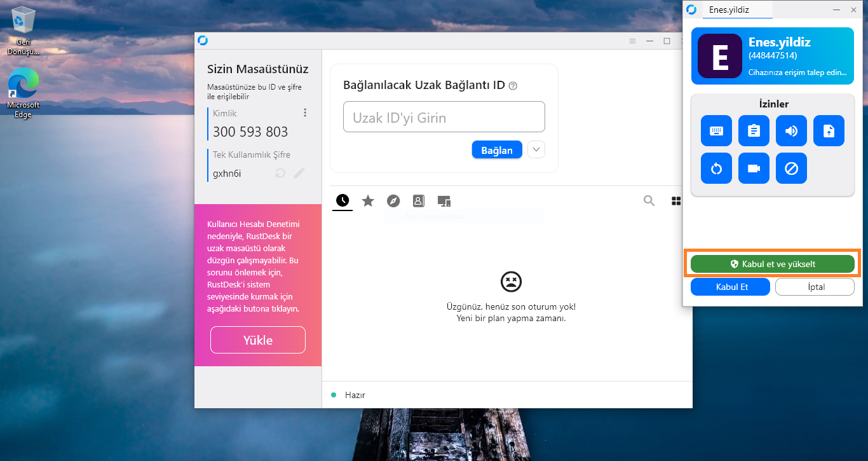Toggle restart permission icon in İzinler
Image resolution: width=868 pixels, height=461 pixels.
(716, 169)
